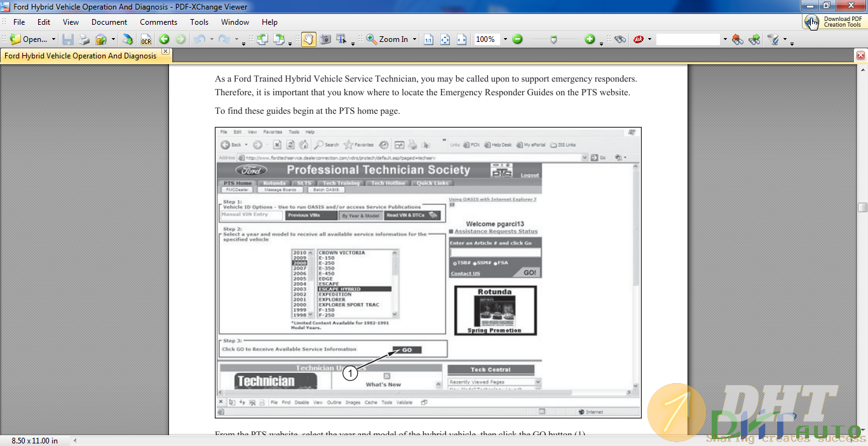Click the Print icon
This screenshot has height=446, width=868.
pos(85,39)
